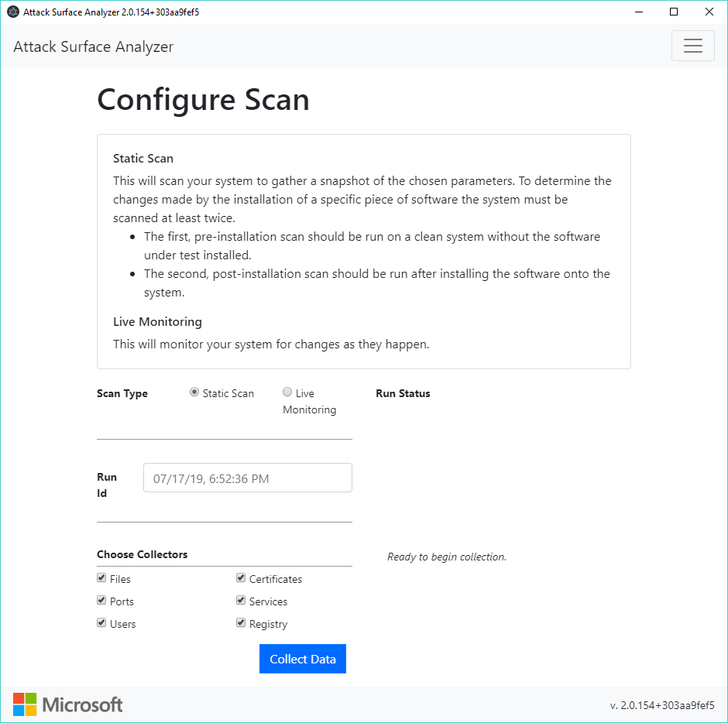Image resolution: width=728 pixels, height=723 pixels.
Task: Select the Static Scan radio button
Action: tap(194, 392)
